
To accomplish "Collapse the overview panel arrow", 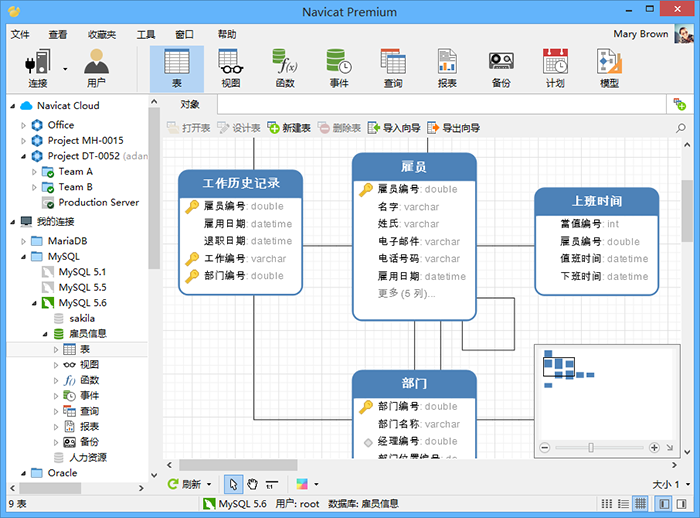I will click(x=670, y=447).
